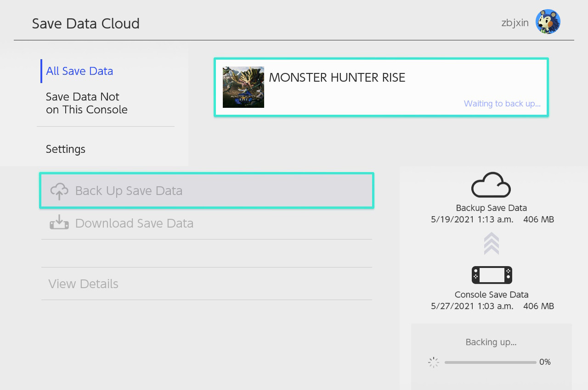The image size is (588, 390).
Task: Click the 0% progress percentage label
Action: [545, 362]
